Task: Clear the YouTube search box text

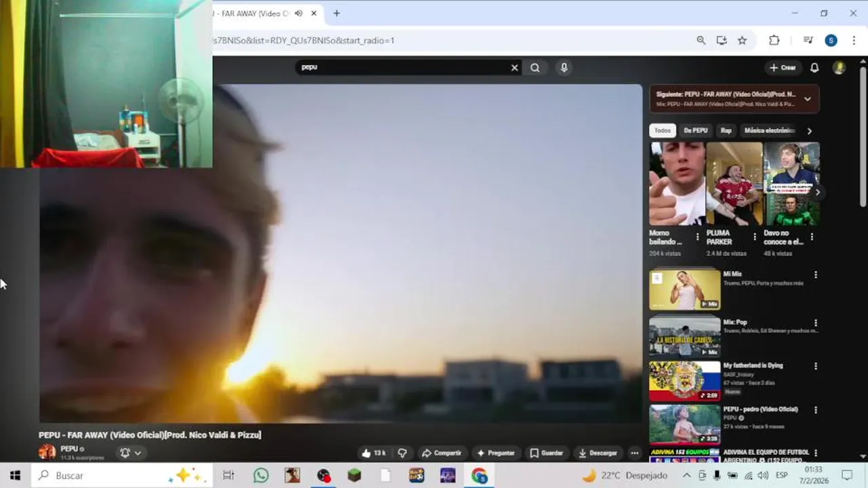Action: click(x=514, y=68)
